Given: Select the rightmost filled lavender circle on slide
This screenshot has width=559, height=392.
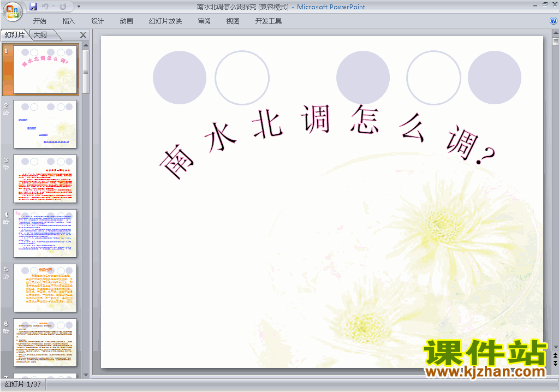Looking at the screenshot, I should point(495,78).
